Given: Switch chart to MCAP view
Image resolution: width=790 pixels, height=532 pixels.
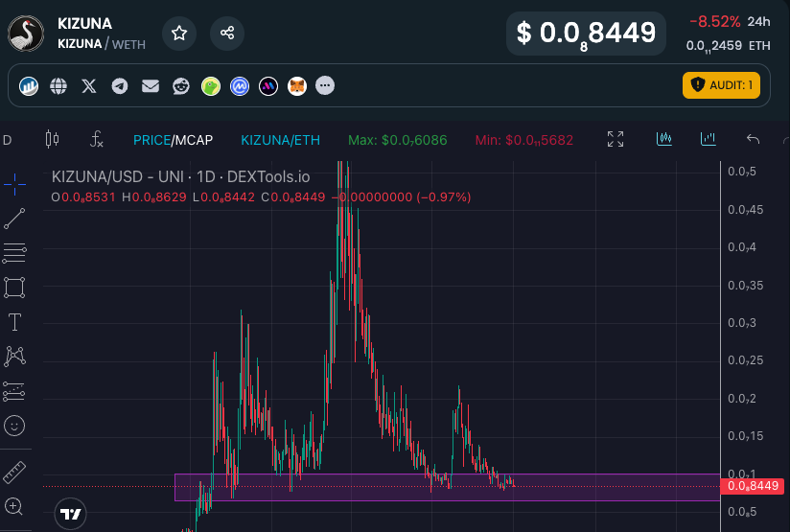Looking at the screenshot, I should (x=194, y=140).
